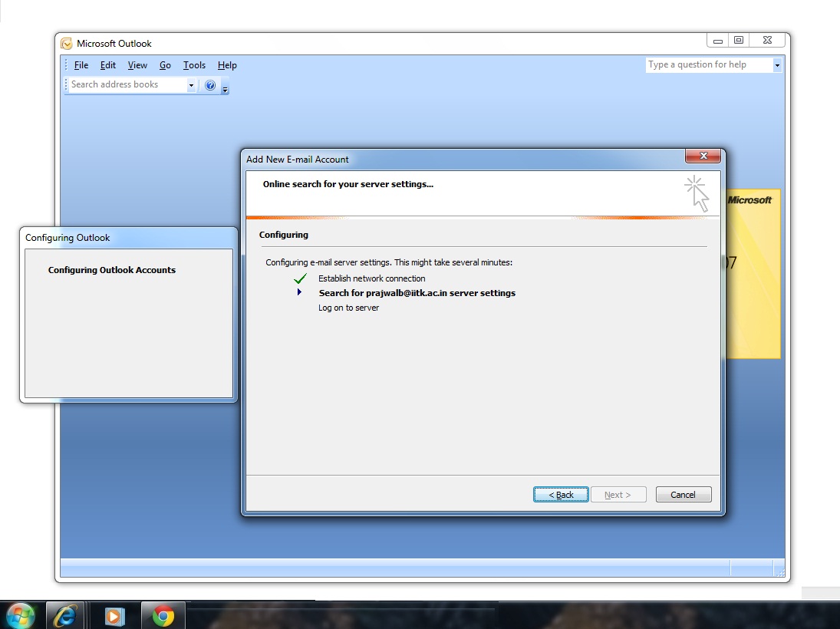The image size is (840, 629).
Task: Click the 'Configuring Outlook Accounts' text
Action: click(x=112, y=270)
